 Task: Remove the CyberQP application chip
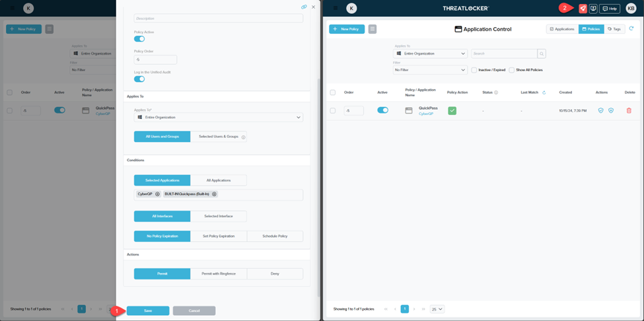(x=157, y=194)
